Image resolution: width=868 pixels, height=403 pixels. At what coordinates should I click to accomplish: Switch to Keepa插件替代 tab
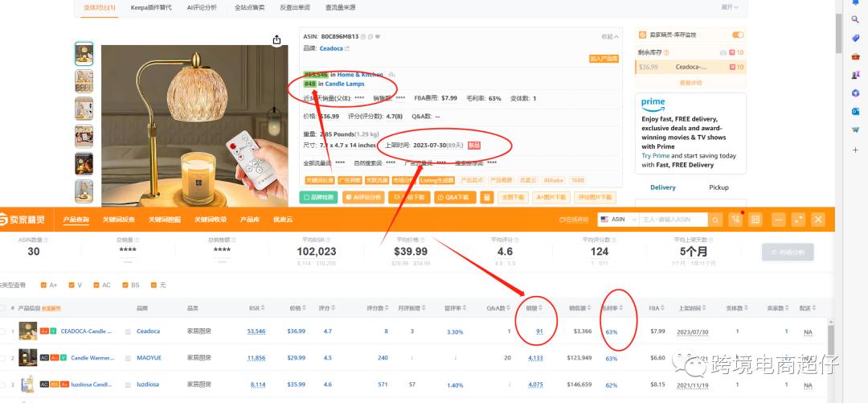pos(151,8)
